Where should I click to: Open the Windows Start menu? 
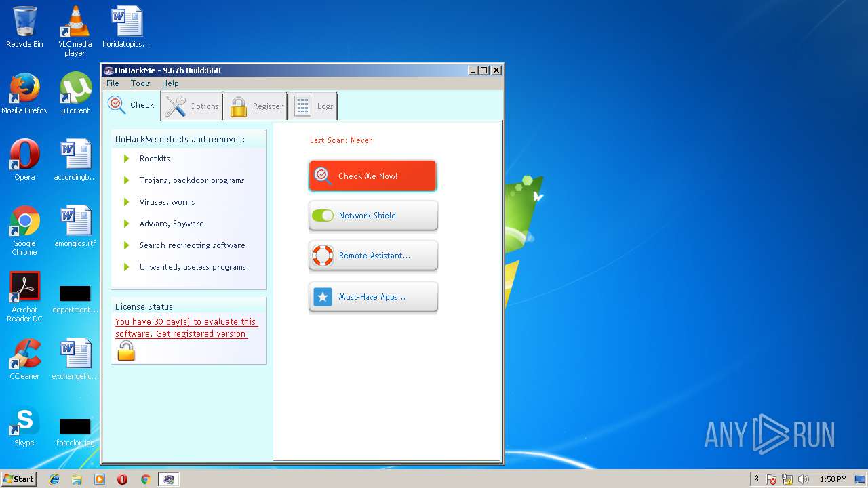tap(18, 479)
